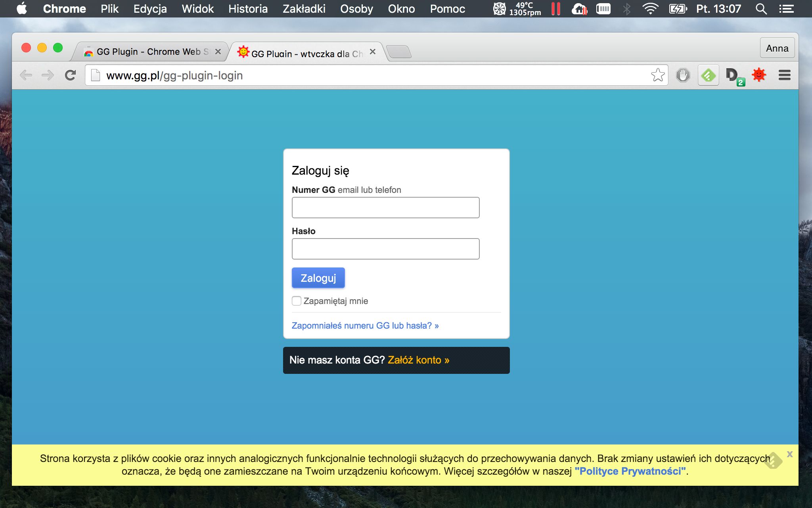Focus the Numer GG input field
This screenshot has width=812, height=508.
385,208
